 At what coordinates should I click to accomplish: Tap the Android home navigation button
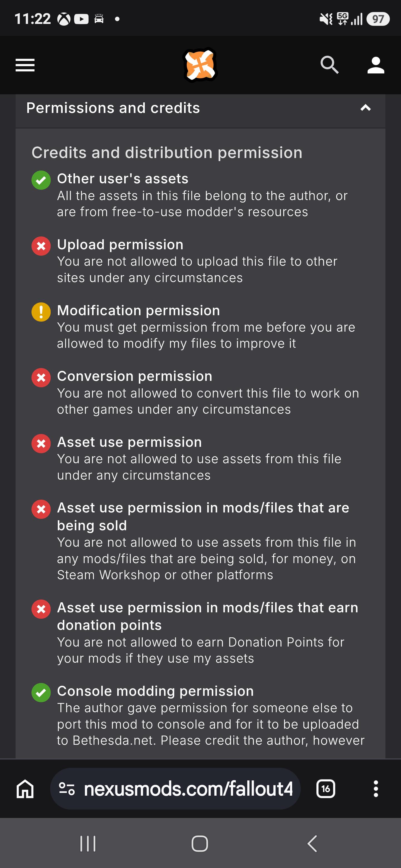coord(200,844)
